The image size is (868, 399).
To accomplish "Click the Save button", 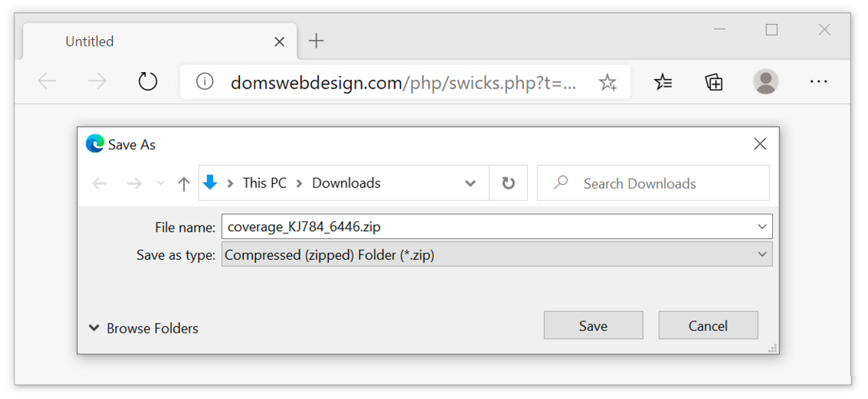I will pos(594,325).
